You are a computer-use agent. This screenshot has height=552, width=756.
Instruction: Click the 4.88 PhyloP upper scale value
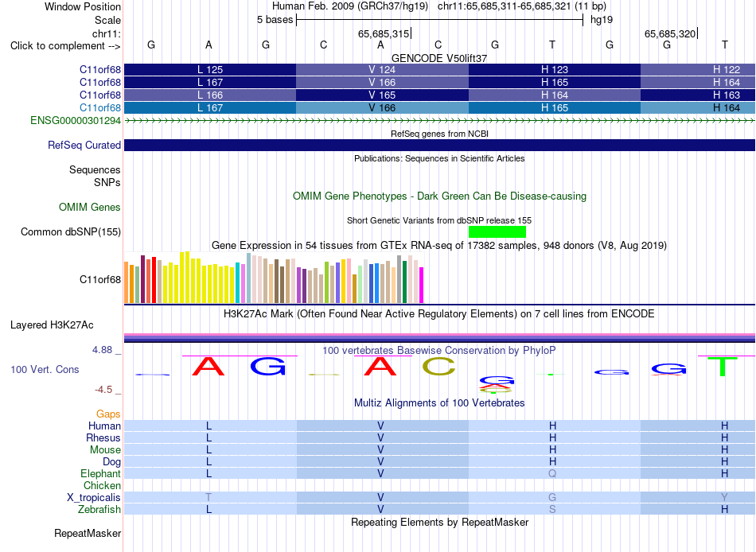pos(102,350)
